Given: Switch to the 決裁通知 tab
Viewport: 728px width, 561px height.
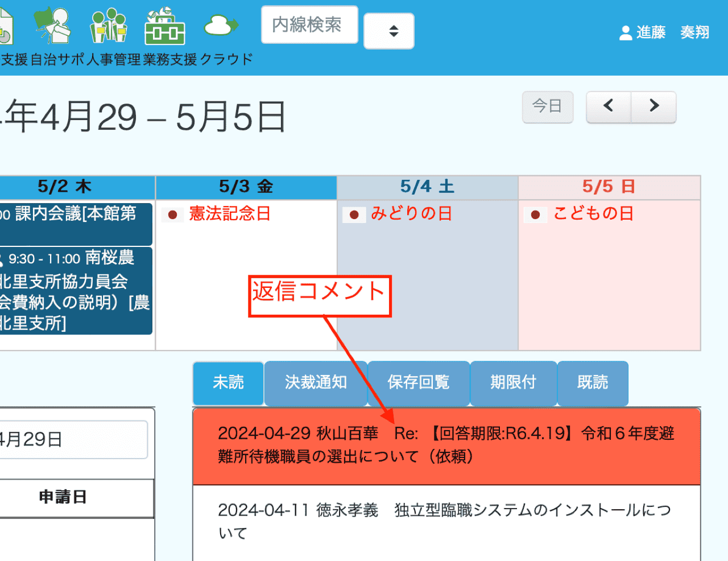Looking at the screenshot, I should click(x=316, y=383).
